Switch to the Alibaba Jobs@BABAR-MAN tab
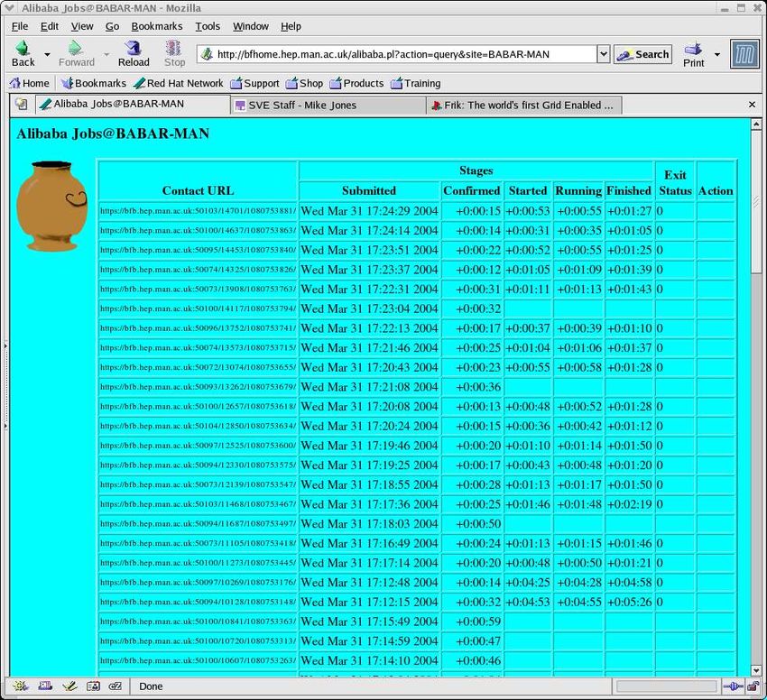Screen dimensions: 767x700 [132, 105]
